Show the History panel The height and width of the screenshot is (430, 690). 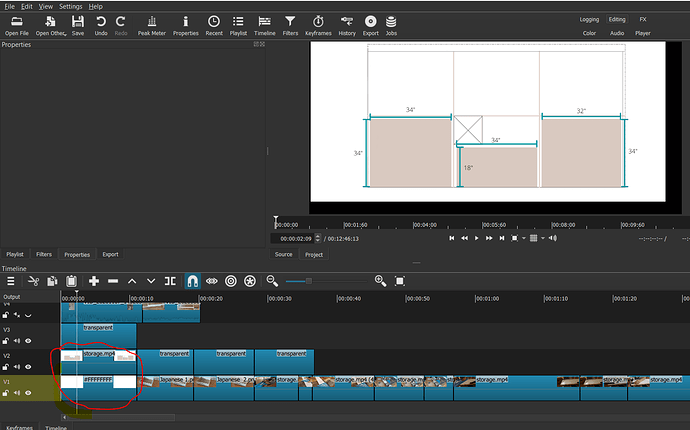click(347, 26)
